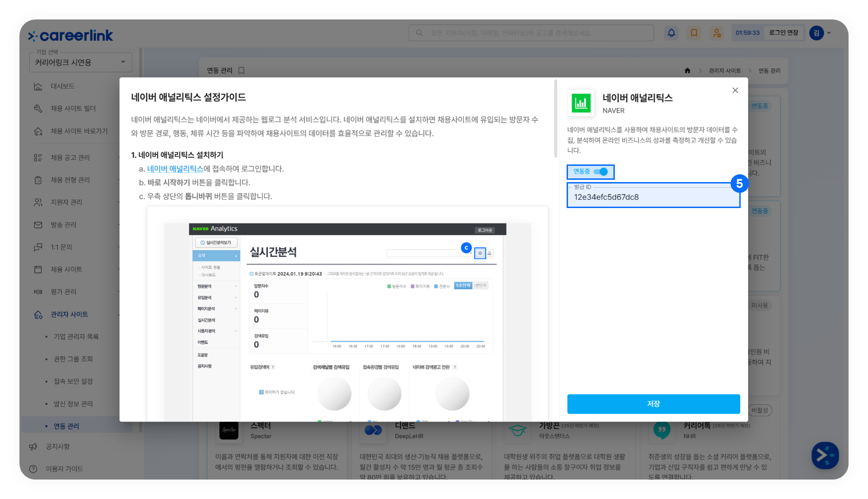Click 관리자 사이트 breadcrumb link
The width and height of the screenshot is (868, 499).
pos(725,70)
